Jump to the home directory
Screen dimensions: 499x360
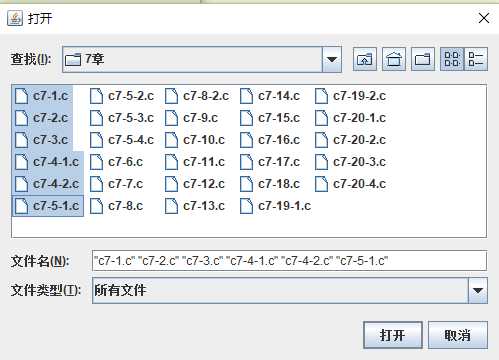pyautogui.click(x=394, y=59)
